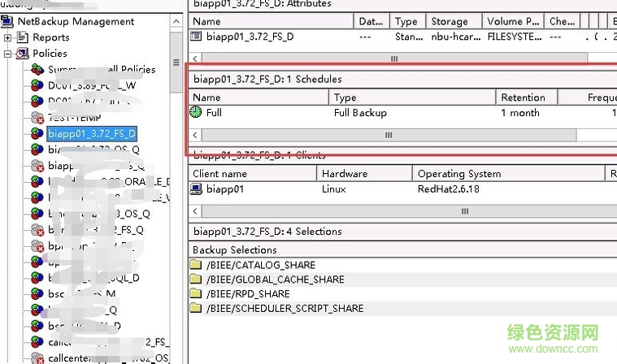
Task: Click the Reports node icon
Action: click(23, 37)
